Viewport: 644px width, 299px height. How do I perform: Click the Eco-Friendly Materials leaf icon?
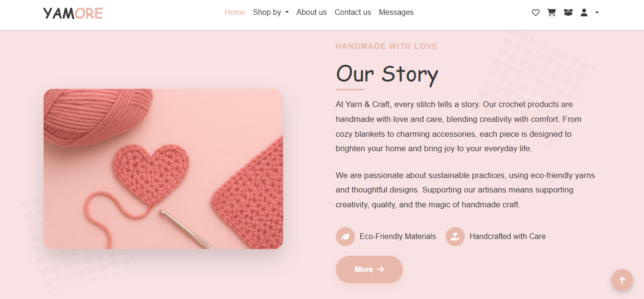345,237
